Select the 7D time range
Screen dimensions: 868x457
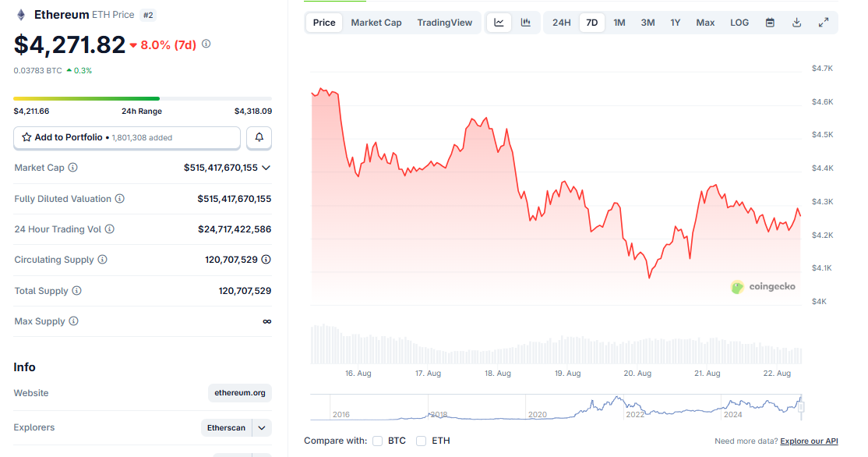pos(591,23)
